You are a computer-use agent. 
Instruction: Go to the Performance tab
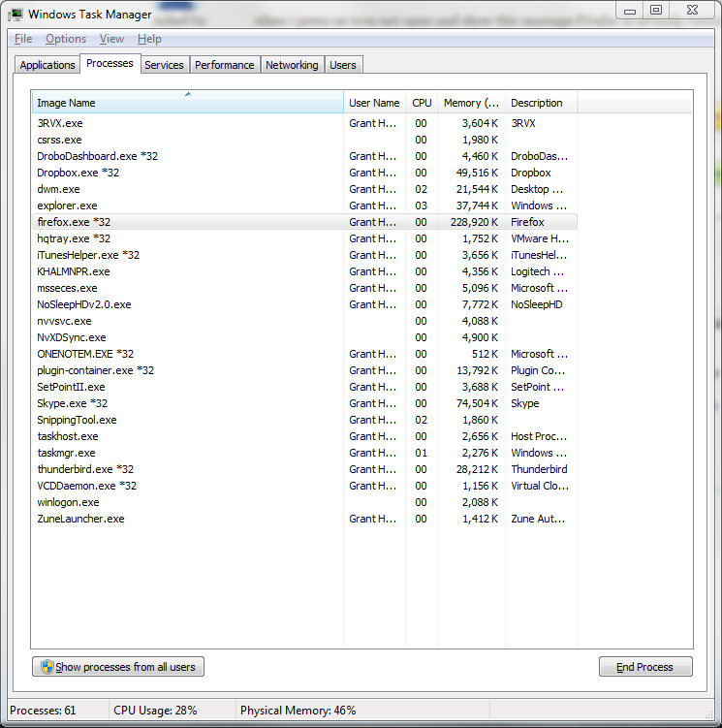[x=224, y=65]
